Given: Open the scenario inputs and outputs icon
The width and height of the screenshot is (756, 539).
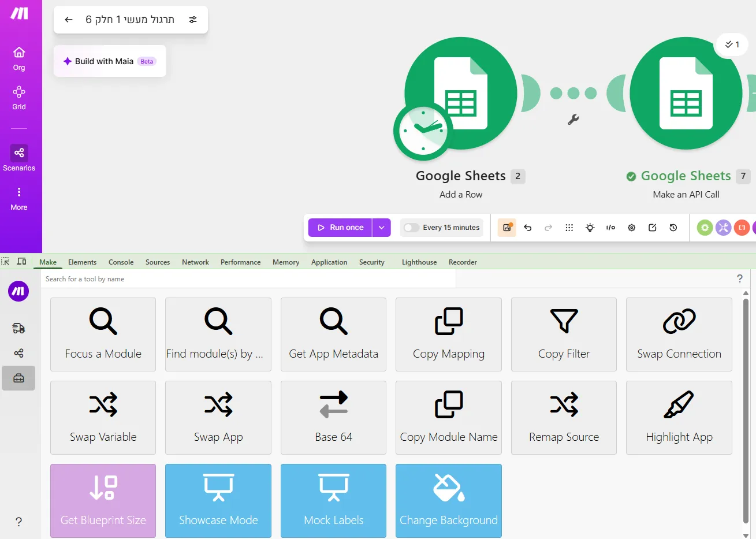Looking at the screenshot, I should pyautogui.click(x=611, y=228).
